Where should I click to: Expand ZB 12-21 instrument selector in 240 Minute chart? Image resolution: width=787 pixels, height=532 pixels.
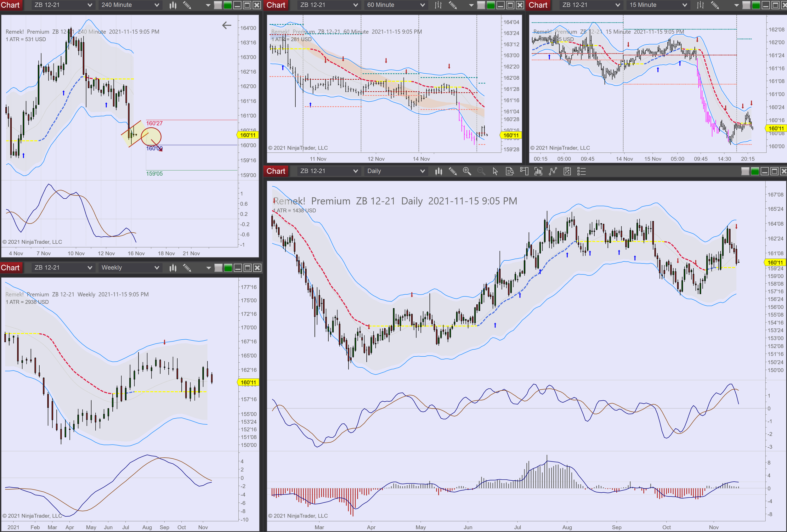coord(63,5)
